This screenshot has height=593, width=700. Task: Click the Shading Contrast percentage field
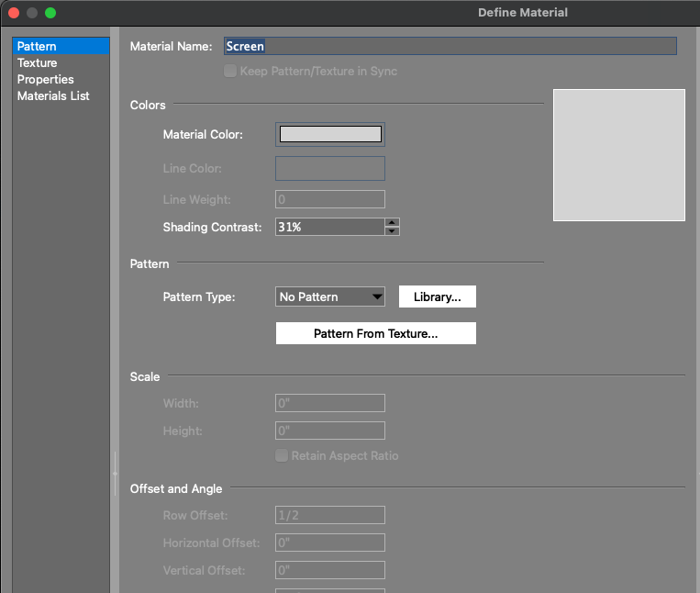[x=328, y=227]
